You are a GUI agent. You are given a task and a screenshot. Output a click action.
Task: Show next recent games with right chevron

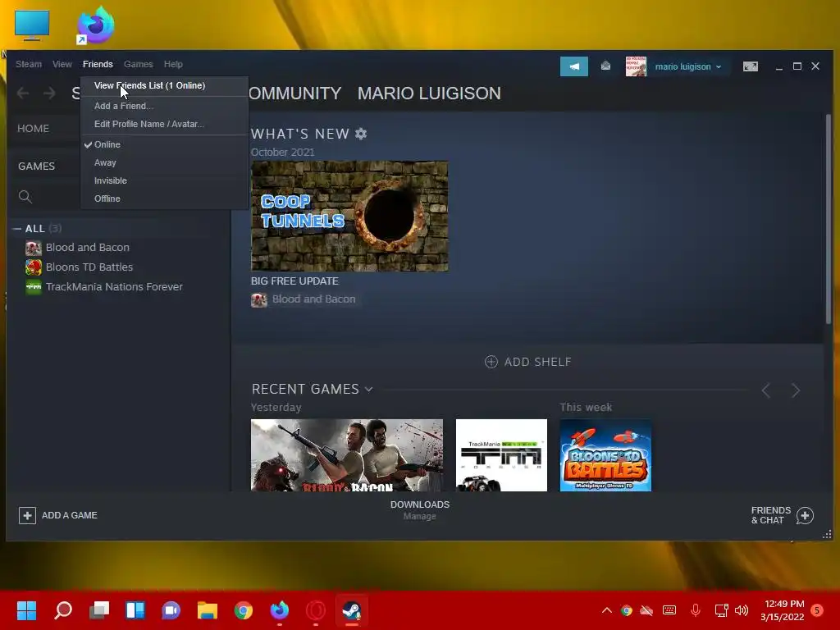pyautogui.click(x=796, y=390)
